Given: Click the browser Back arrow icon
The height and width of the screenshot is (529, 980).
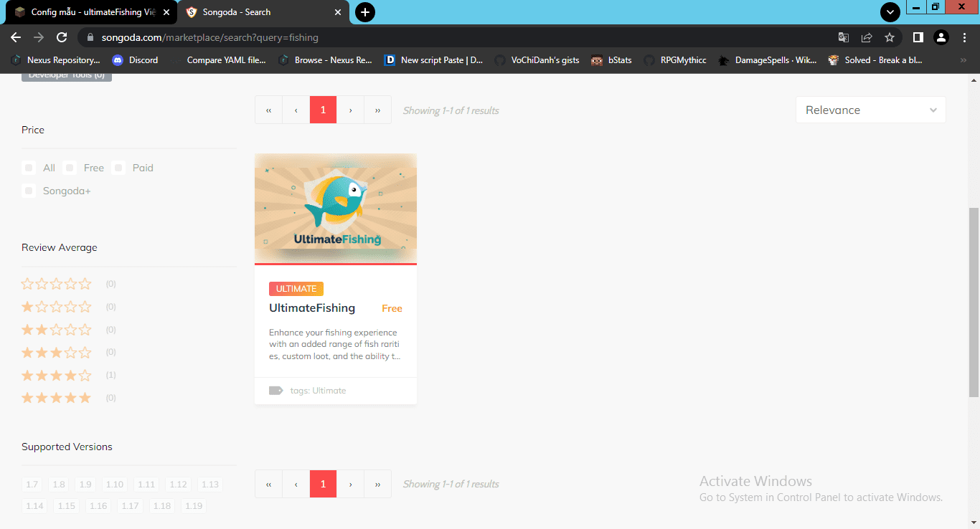Looking at the screenshot, I should (x=16, y=37).
